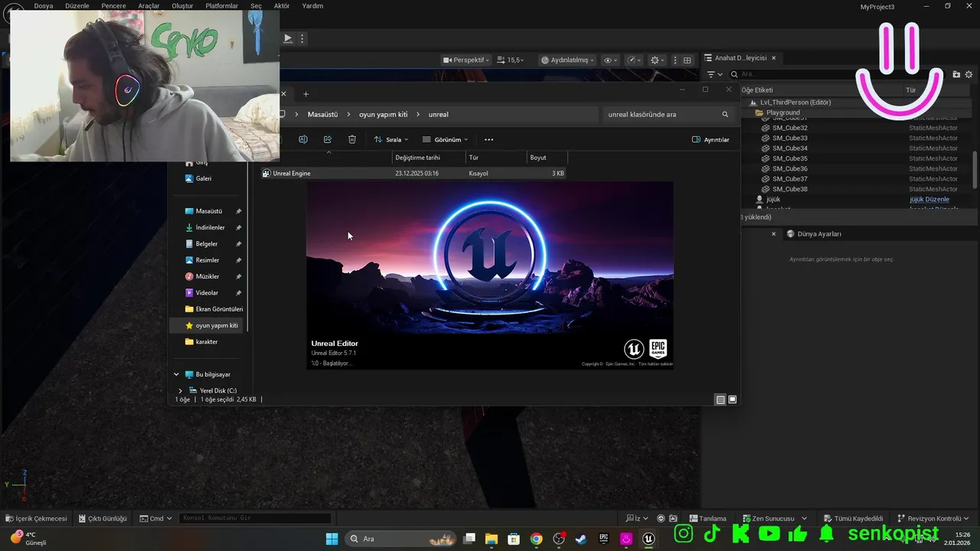The width and height of the screenshot is (980, 551).
Task: Open the viewport performance gauge dropdown
Action: coord(635,60)
